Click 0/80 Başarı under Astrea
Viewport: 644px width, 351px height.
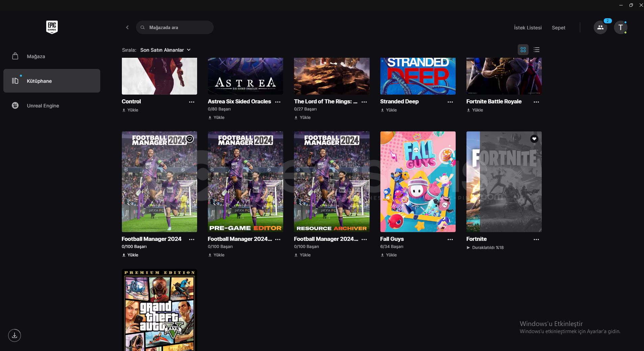pos(219,109)
